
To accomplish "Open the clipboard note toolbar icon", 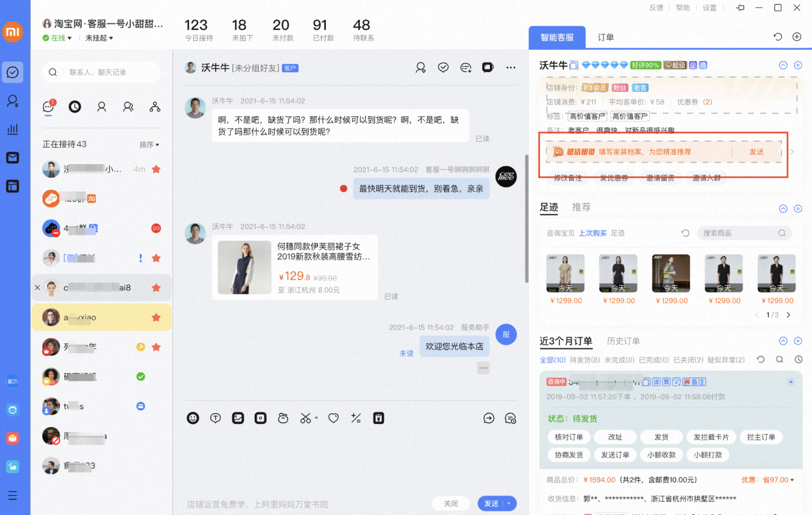I will coord(379,418).
